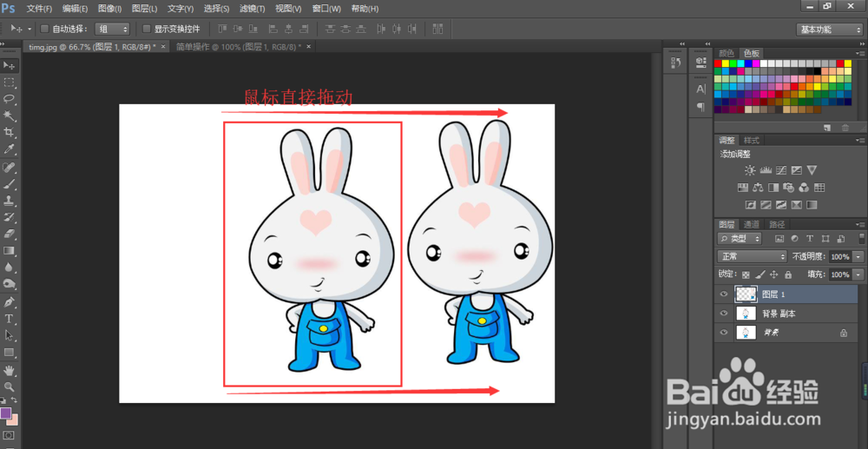
Task: Open the 类型 layer filter dropdown
Action: click(740, 239)
